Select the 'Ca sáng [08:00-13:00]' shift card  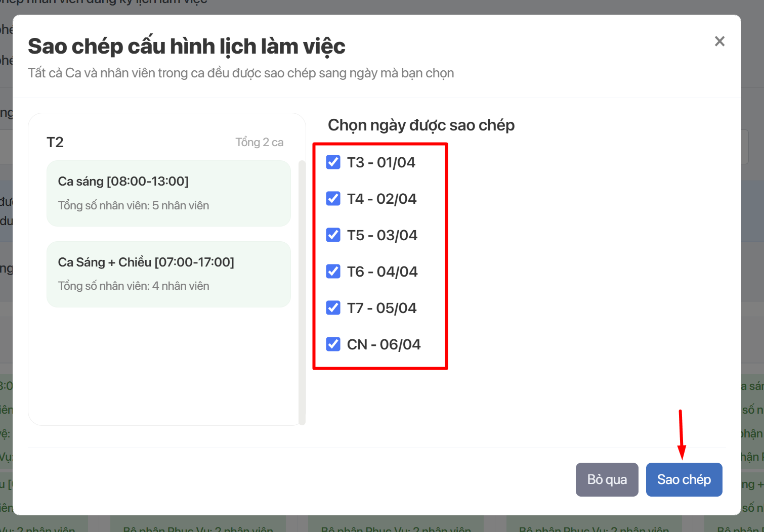(168, 193)
